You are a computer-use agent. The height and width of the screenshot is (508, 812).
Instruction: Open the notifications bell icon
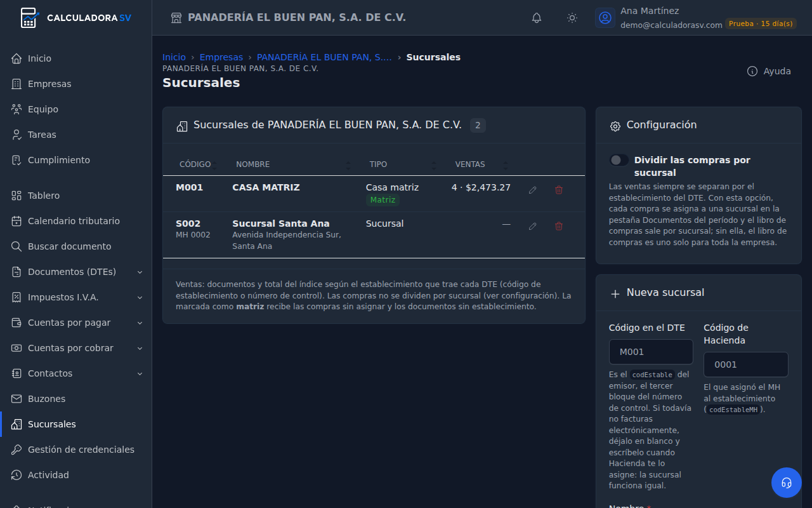click(537, 18)
